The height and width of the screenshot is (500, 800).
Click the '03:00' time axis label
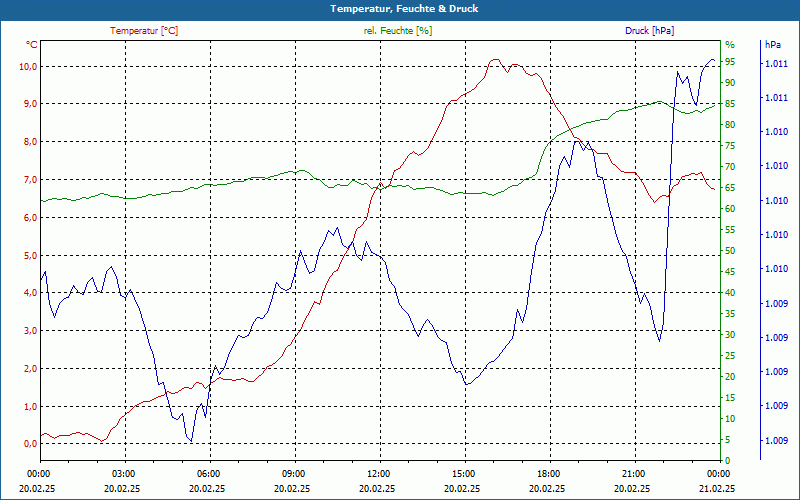pyautogui.click(x=122, y=473)
